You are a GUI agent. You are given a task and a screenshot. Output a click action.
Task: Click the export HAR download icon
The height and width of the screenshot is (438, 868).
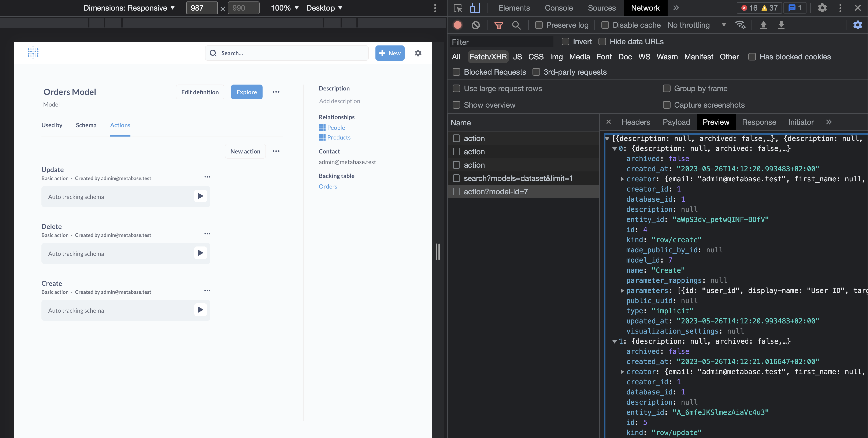[x=781, y=25]
